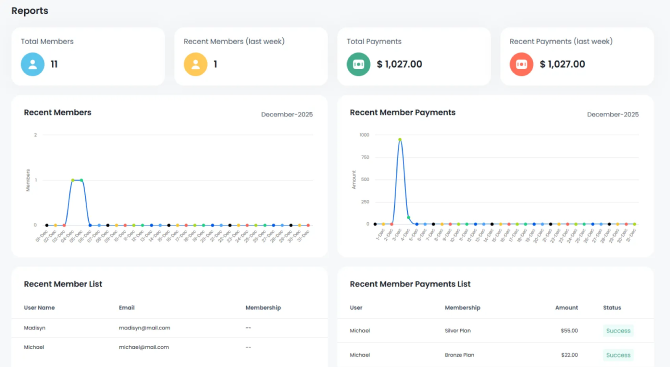Click y-axis value 1000 in Payments chart
This screenshot has height=367, width=670.
click(x=364, y=135)
